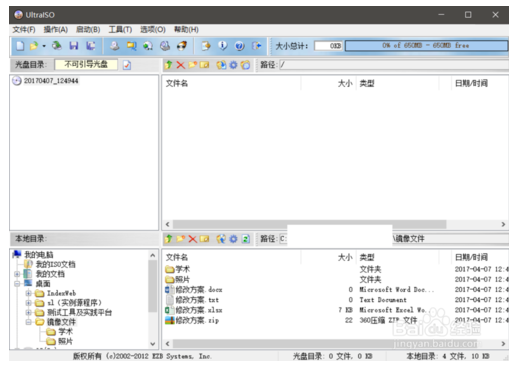Click the image file list horizontal scrollbar
This screenshot has height=371, width=518.
(x=309, y=224)
